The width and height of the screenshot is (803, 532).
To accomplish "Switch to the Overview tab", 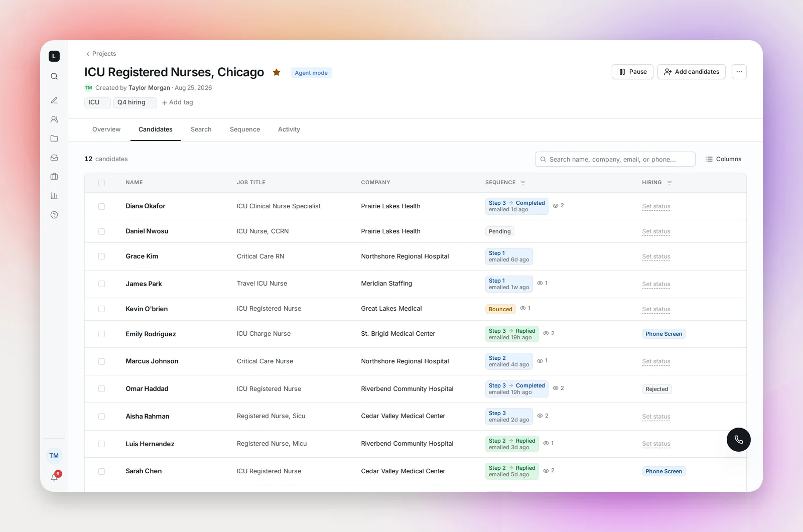I will 106,129.
